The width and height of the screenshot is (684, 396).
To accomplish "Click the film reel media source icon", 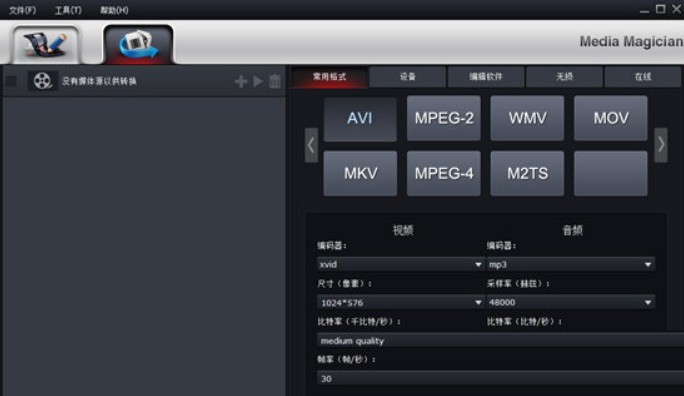I will 42,81.
